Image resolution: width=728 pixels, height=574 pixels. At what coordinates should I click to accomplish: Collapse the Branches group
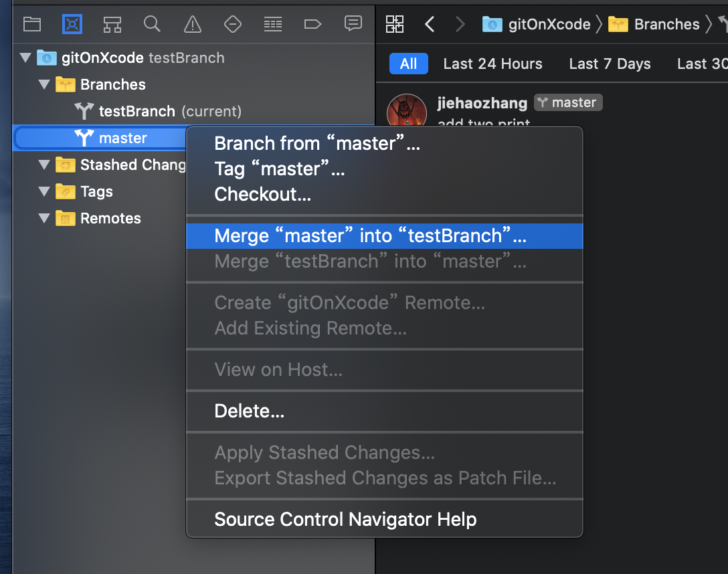[x=45, y=84]
